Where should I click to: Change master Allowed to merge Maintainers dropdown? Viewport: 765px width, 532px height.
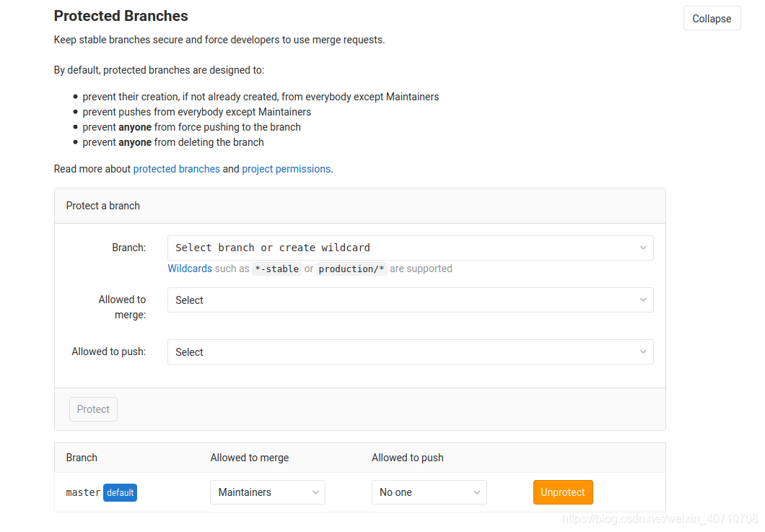point(267,492)
